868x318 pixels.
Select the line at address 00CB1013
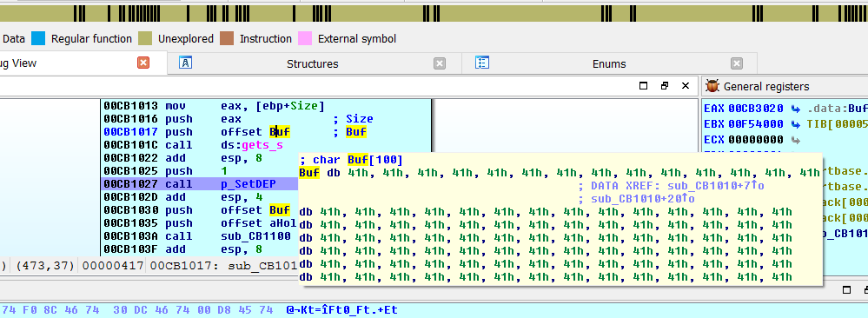(x=266, y=106)
